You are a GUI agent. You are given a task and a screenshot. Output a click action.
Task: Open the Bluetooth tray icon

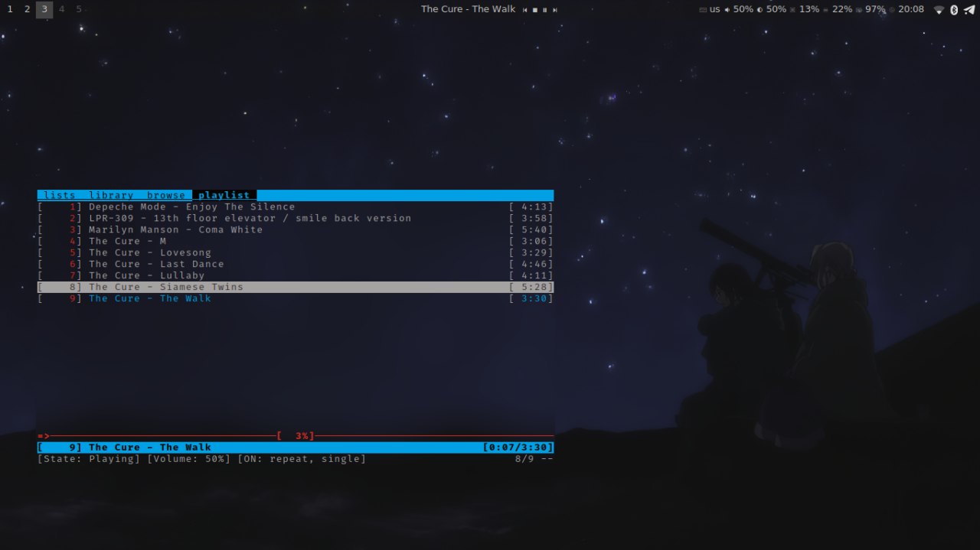point(954,10)
